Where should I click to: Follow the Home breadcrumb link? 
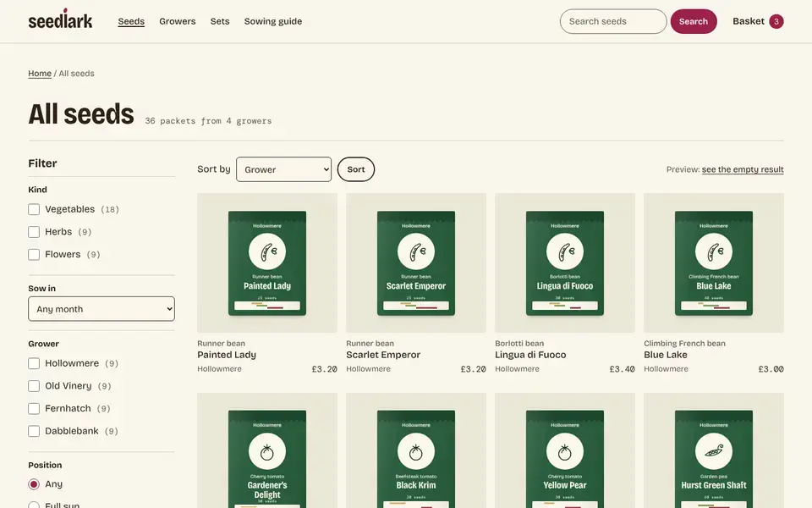click(40, 74)
